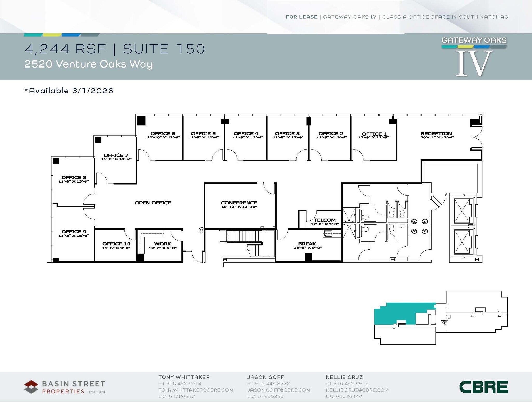Click the Conference room label
The image size is (532, 411).
point(239,203)
